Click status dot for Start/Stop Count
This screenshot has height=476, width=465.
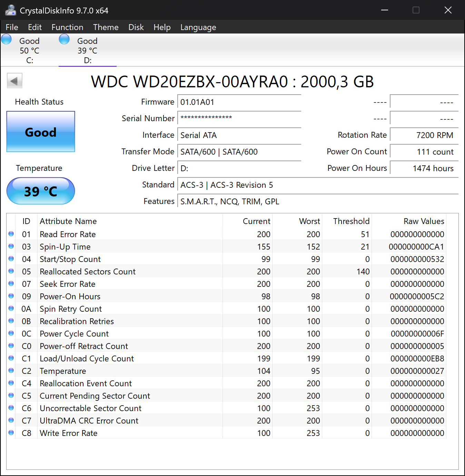click(11, 259)
